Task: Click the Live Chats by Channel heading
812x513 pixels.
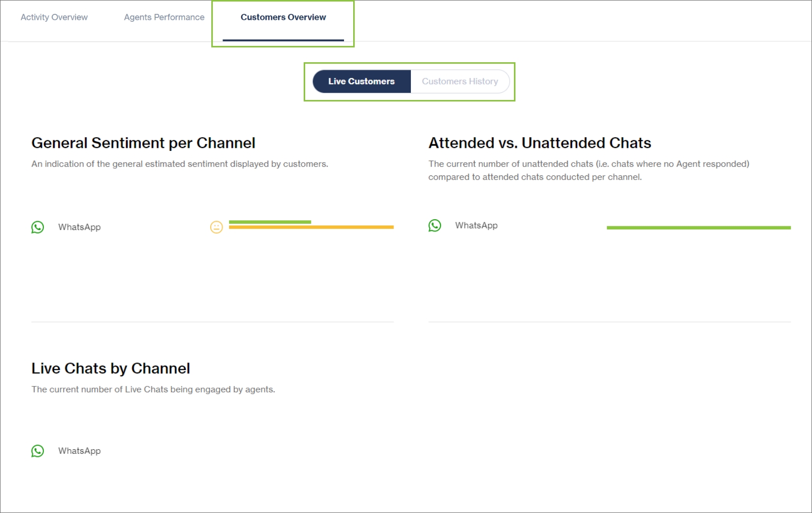Action: coord(111,369)
